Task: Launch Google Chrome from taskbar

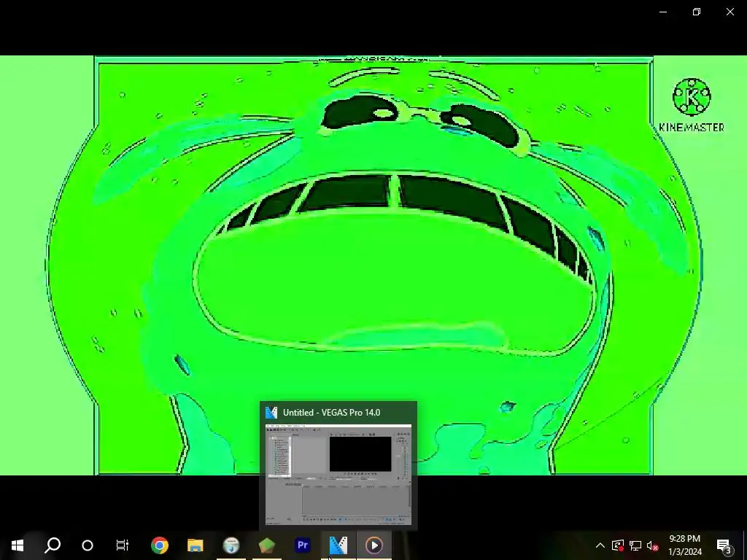Action: click(160, 545)
